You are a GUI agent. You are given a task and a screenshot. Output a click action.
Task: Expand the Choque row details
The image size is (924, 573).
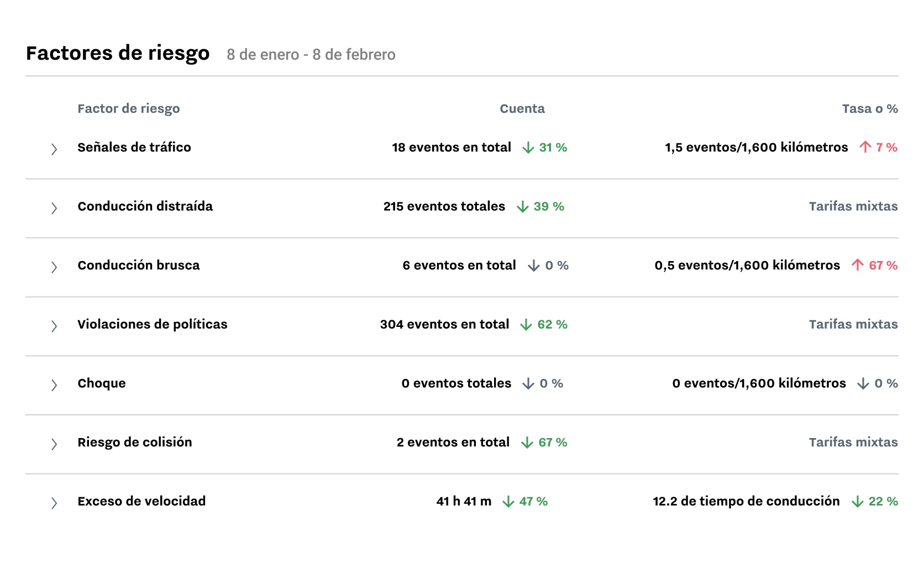(54, 385)
